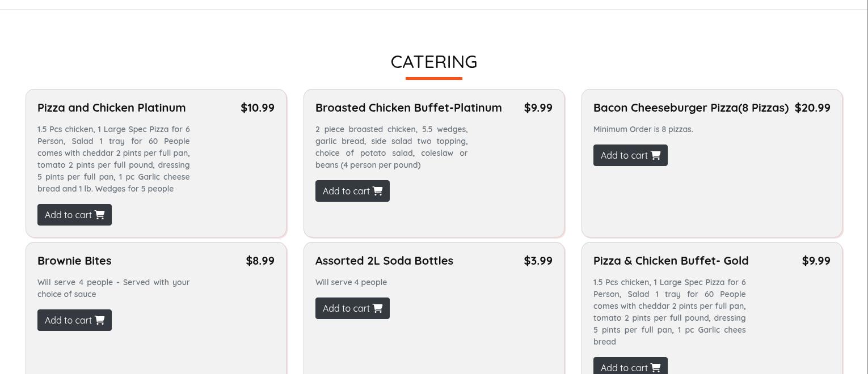Select the Pizza and Chicken Platinum title
This screenshot has width=868, height=374.
tap(112, 108)
